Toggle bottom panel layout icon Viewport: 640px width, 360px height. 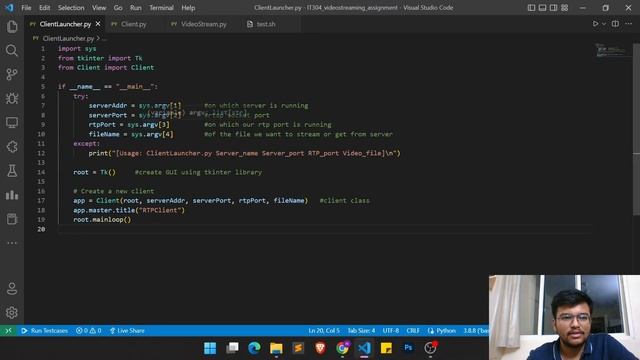(542, 8)
